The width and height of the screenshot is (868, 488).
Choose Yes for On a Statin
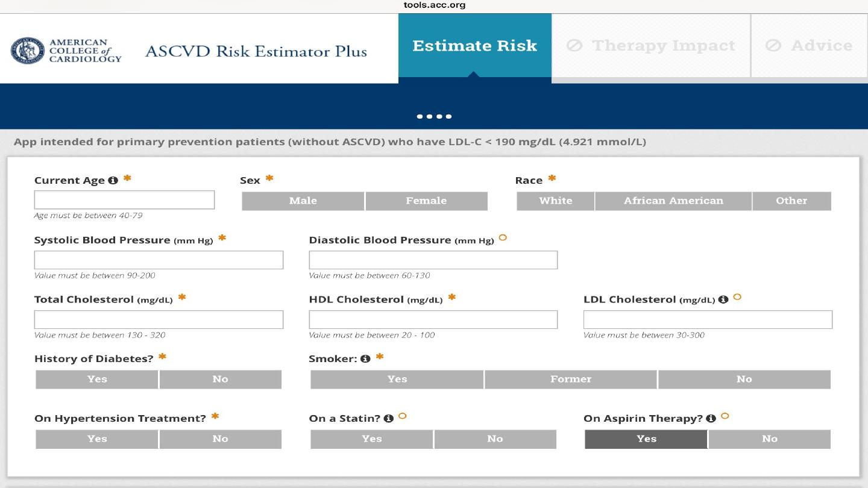click(372, 439)
